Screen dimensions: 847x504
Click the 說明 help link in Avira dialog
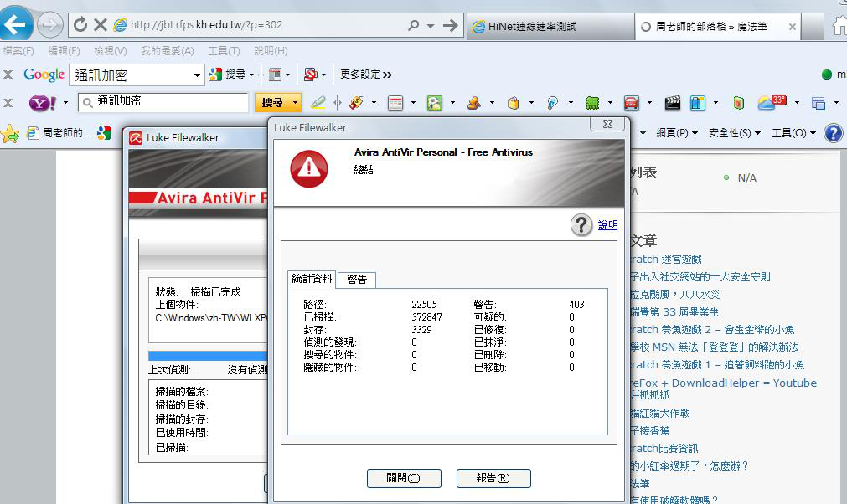pyautogui.click(x=607, y=225)
